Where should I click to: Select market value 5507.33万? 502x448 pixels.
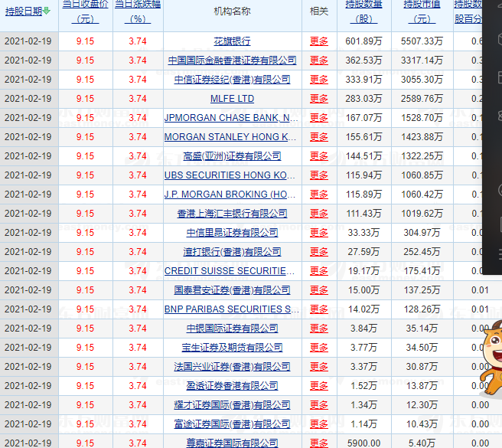[422, 41]
